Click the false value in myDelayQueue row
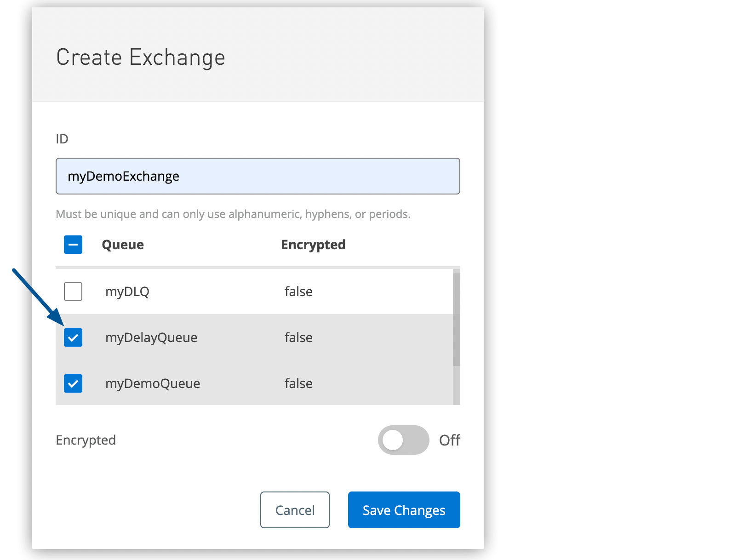 [x=298, y=337]
